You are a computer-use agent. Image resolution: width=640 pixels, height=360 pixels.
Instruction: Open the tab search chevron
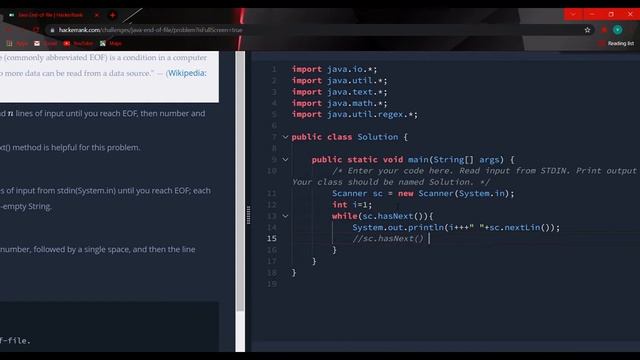click(573, 14)
